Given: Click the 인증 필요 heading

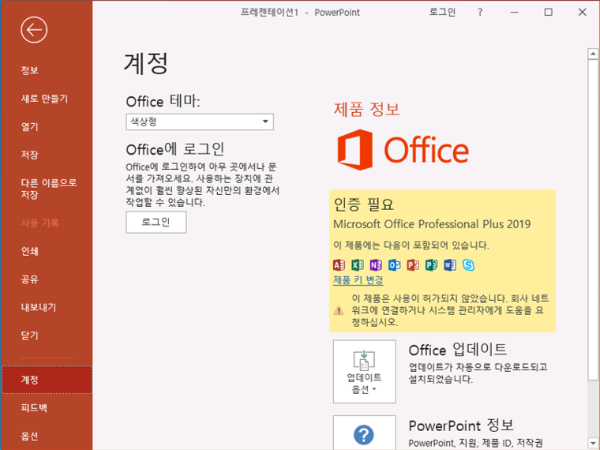Looking at the screenshot, I should [364, 204].
